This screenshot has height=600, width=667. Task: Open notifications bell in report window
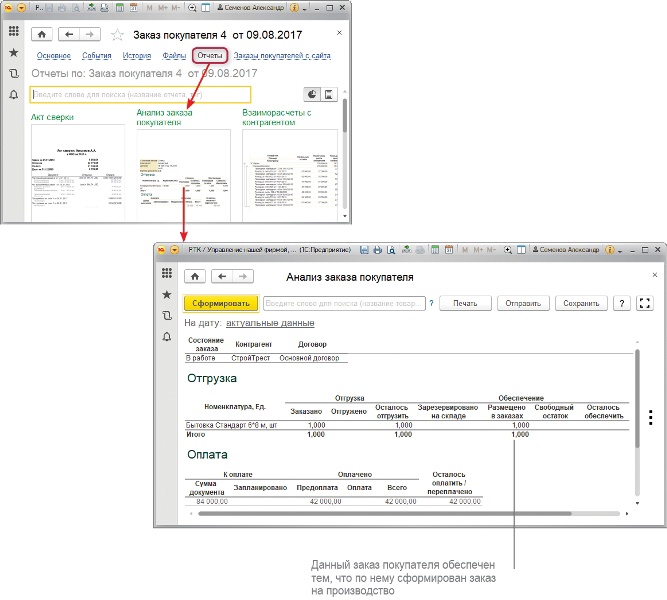(x=167, y=336)
